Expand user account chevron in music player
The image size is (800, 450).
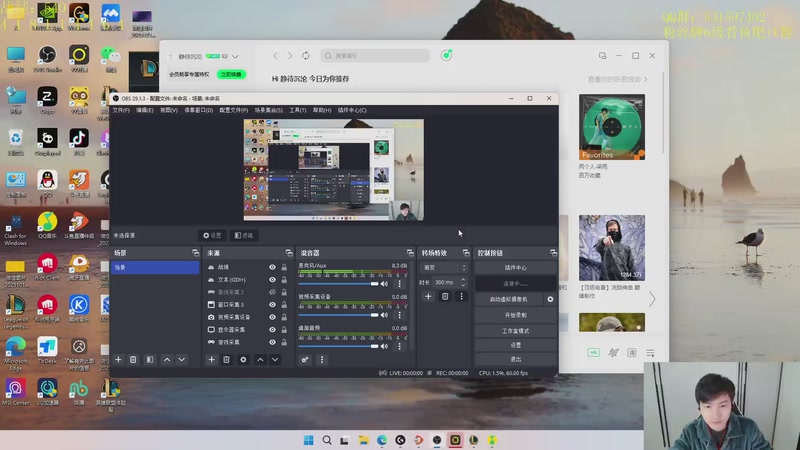click(235, 57)
